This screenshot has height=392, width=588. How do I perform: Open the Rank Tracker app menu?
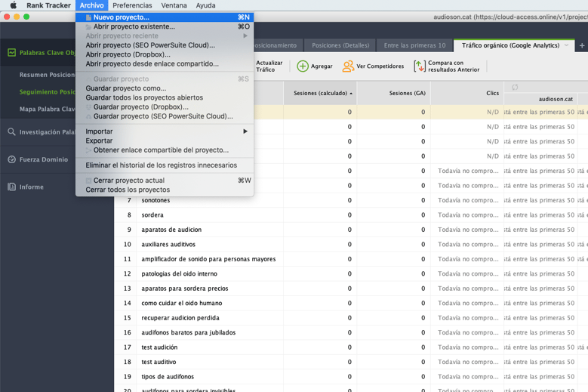click(x=49, y=5)
